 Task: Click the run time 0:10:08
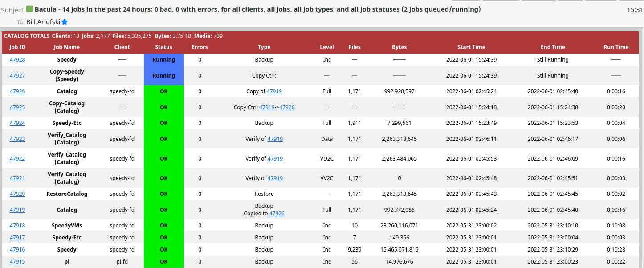click(616, 226)
